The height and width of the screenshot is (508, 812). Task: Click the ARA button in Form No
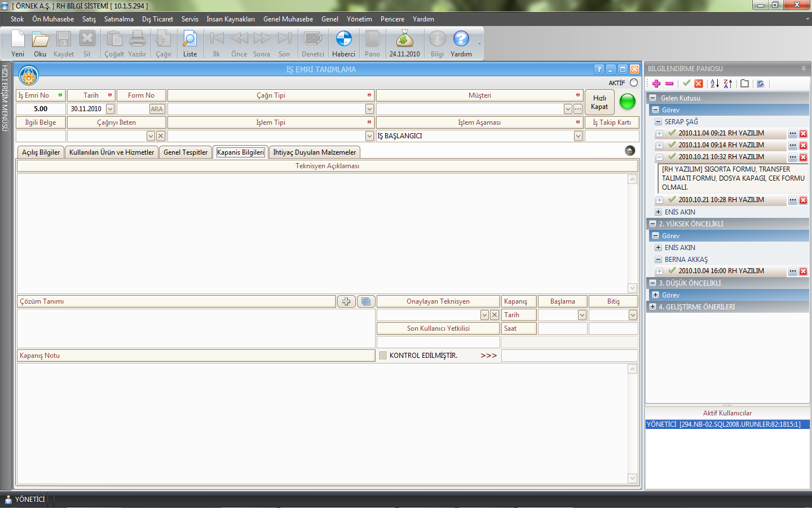[157, 109]
